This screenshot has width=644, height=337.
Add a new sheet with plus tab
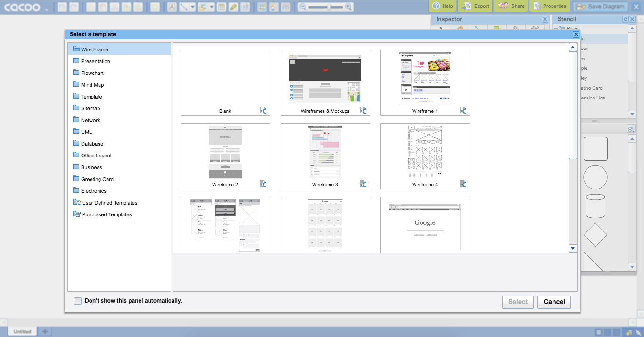(45, 331)
